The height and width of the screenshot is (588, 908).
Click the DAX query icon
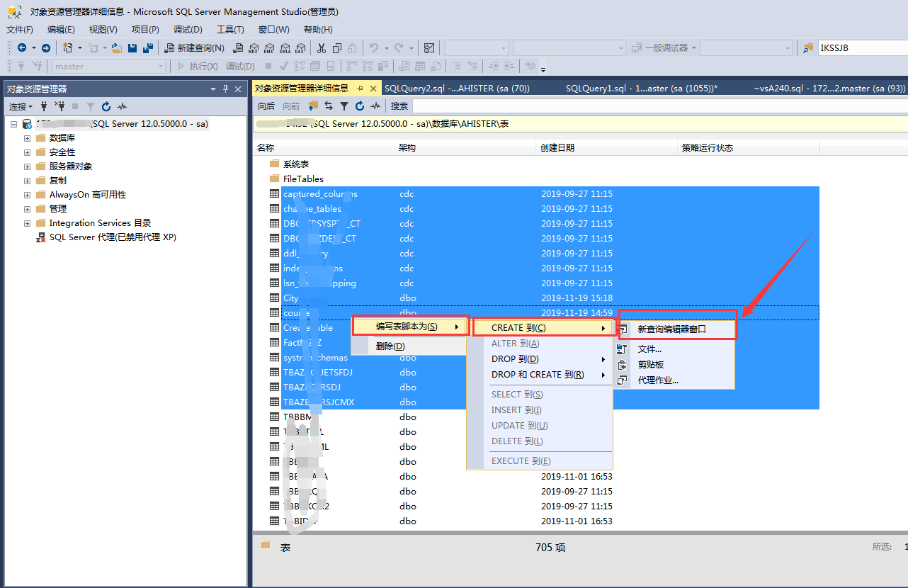300,48
